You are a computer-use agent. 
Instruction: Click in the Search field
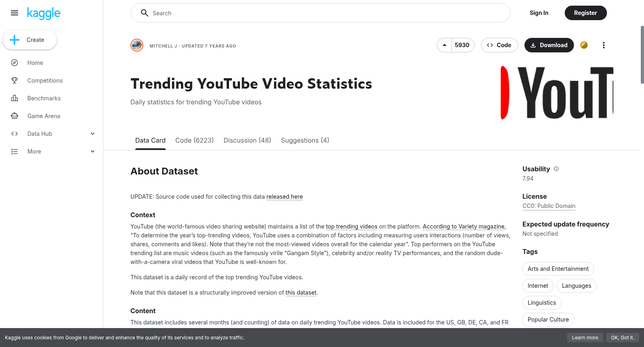[320, 13]
